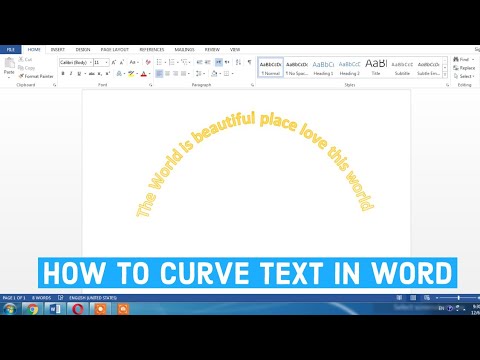Copy the selection with Copy

click(27, 68)
